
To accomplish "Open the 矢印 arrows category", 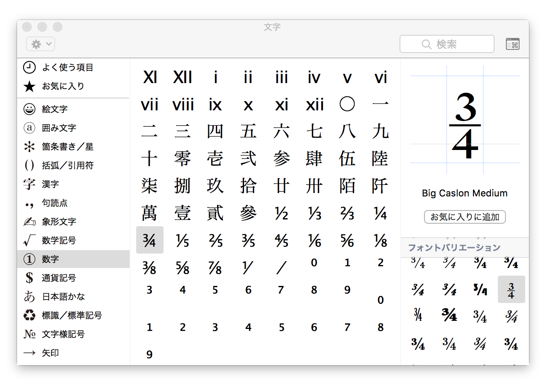I will 73,353.
